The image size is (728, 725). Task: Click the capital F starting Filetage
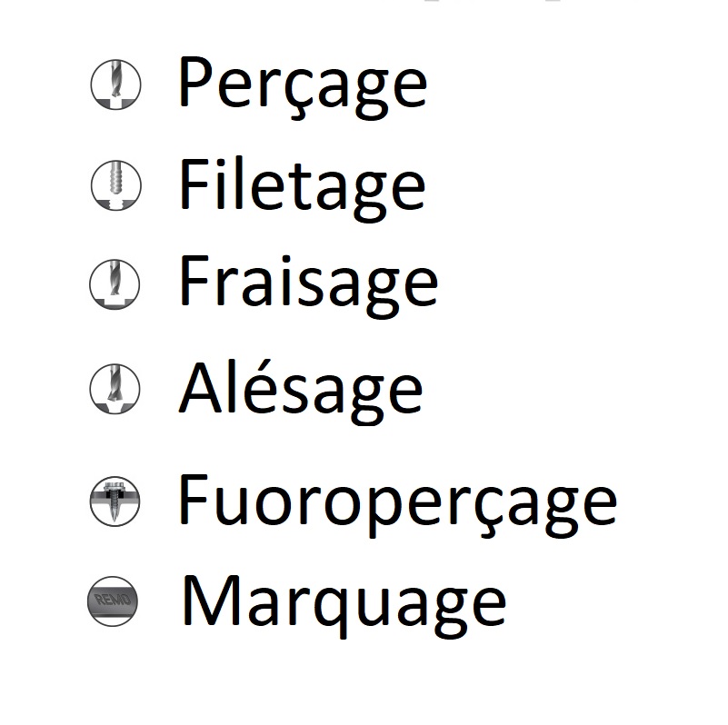[x=194, y=184]
